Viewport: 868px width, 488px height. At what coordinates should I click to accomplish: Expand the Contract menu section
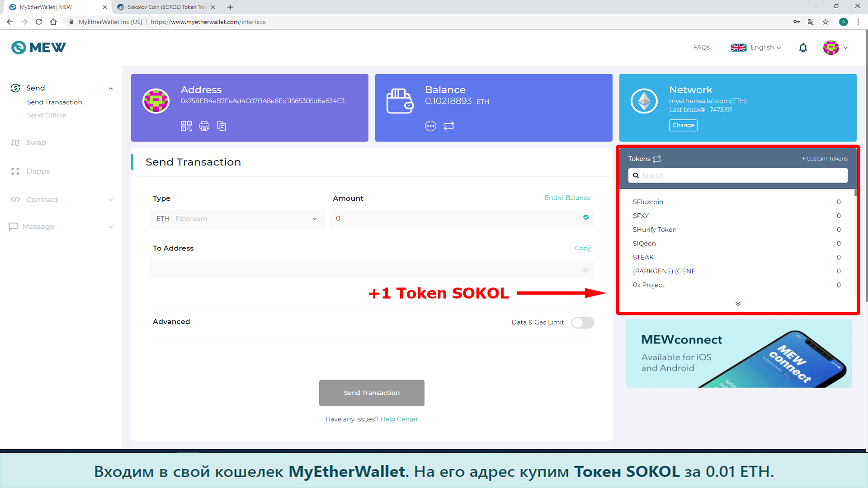point(111,200)
